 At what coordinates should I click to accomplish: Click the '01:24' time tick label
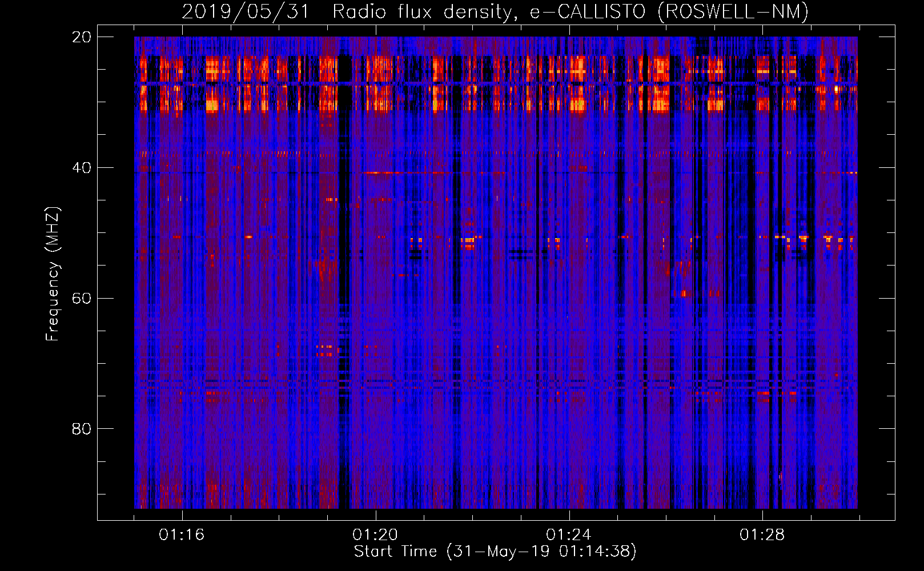coord(569,535)
